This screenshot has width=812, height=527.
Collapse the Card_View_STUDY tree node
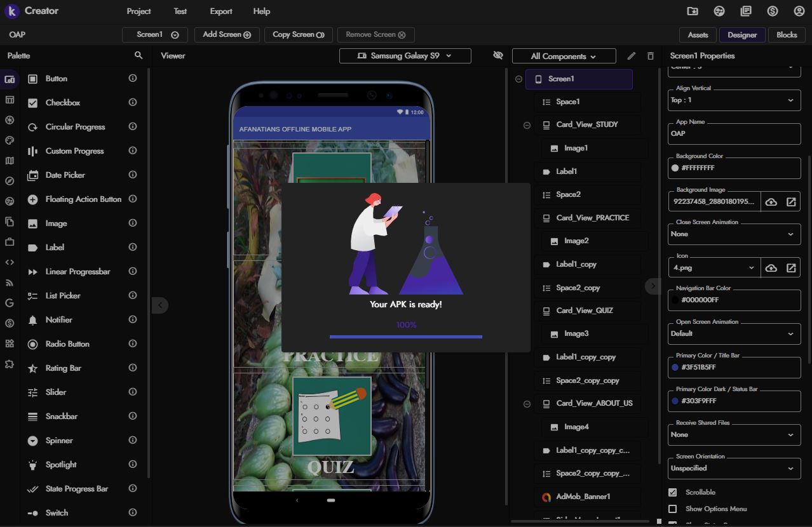click(x=527, y=125)
